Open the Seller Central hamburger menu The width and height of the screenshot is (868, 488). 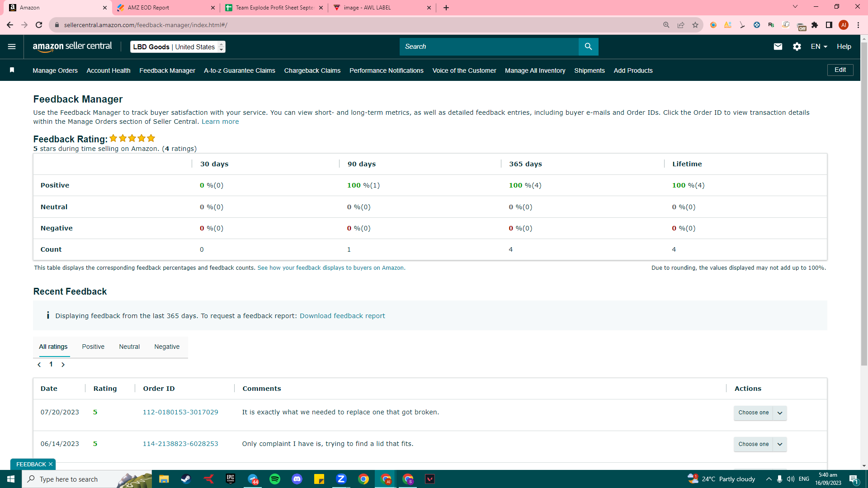coord(12,47)
